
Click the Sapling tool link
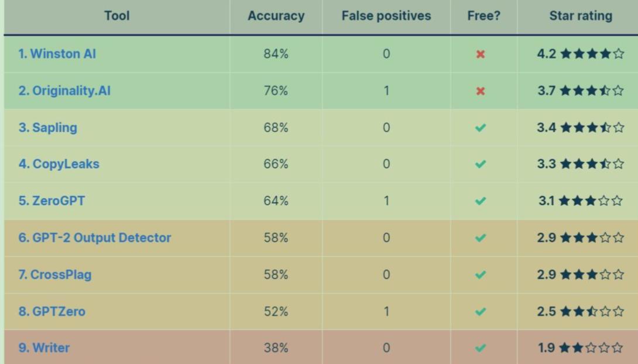pos(47,128)
